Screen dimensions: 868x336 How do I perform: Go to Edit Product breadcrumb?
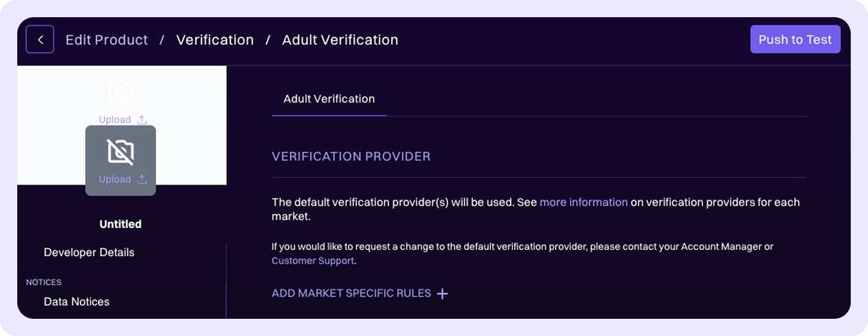coord(106,40)
